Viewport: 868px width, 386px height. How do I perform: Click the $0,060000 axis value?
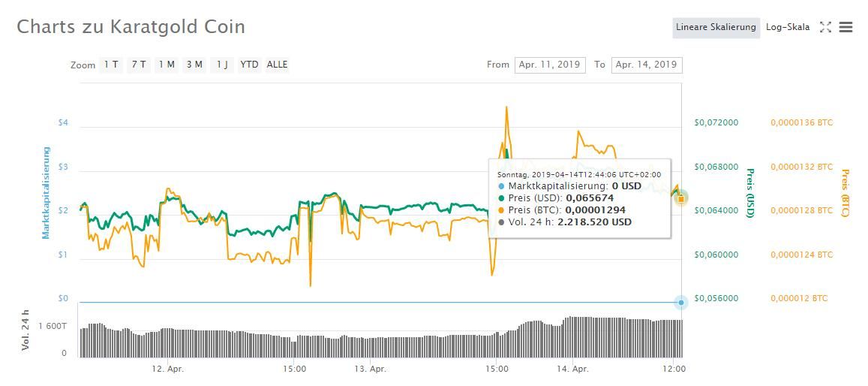(716, 255)
